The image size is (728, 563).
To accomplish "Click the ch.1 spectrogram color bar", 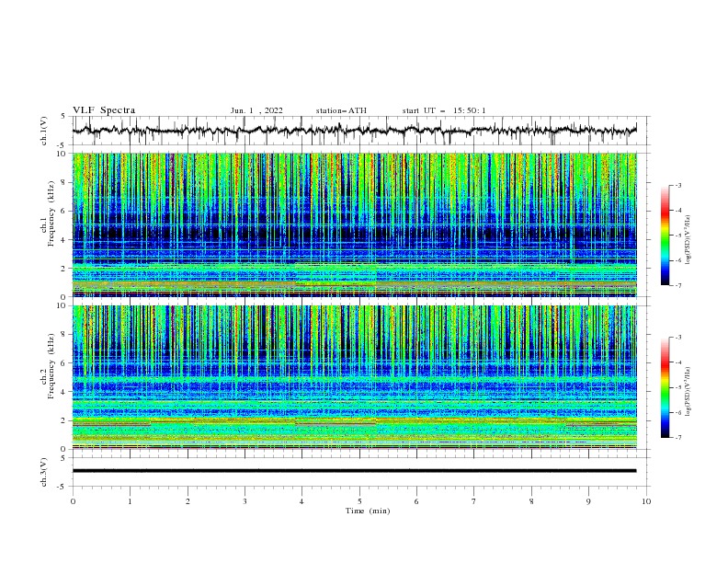I will (665, 236).
